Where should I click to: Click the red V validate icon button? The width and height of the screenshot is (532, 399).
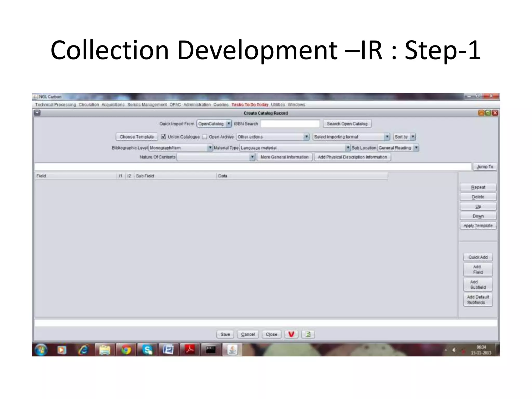(x=291, y=334)
